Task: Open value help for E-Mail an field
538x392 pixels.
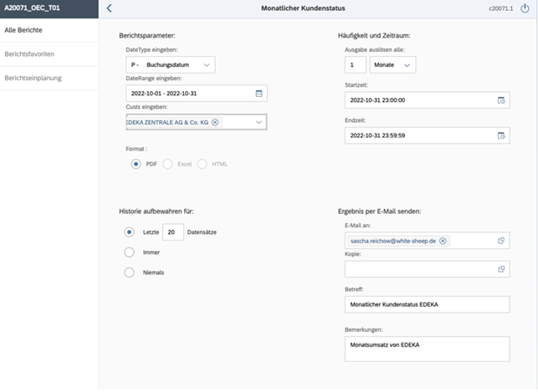Action: click(501, 241)
